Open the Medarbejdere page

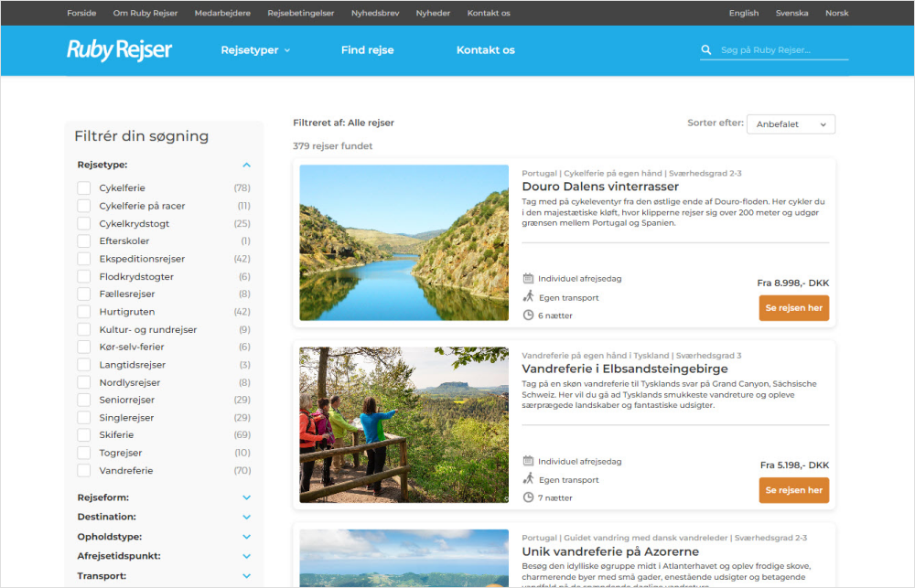[x=222, y=13]
